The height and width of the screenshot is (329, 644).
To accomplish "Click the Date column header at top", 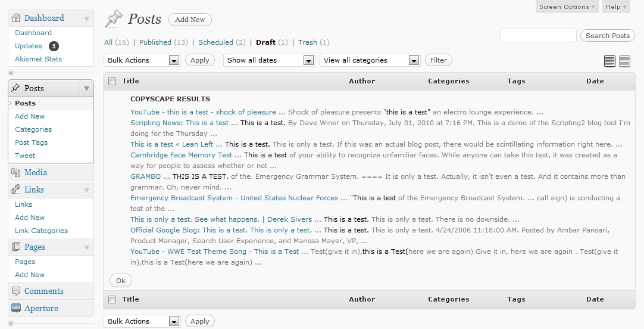I will pos(595,81).
